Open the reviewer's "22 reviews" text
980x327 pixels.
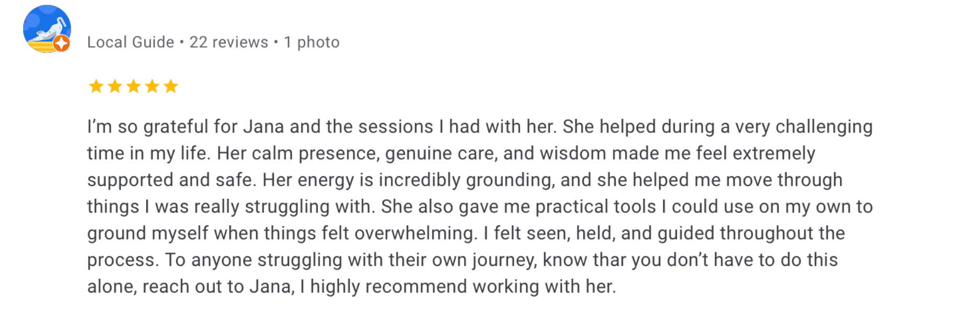[x=228, y=42]
